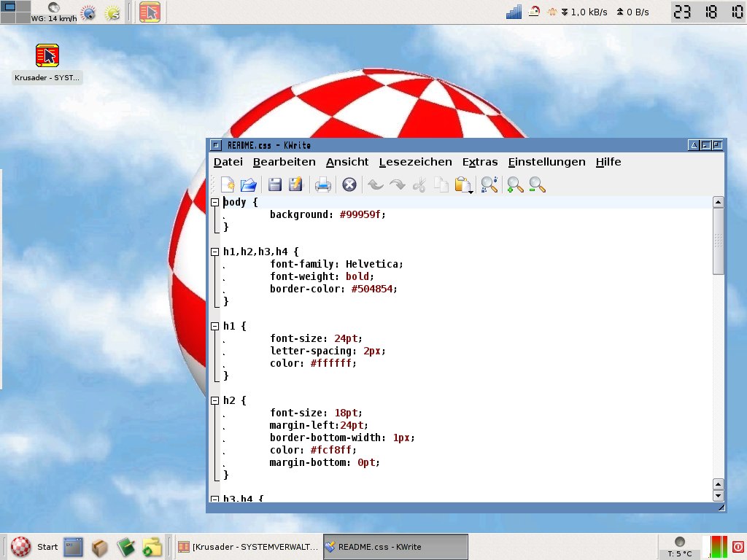Click bottom scroll-down arrow of editor

719,496
